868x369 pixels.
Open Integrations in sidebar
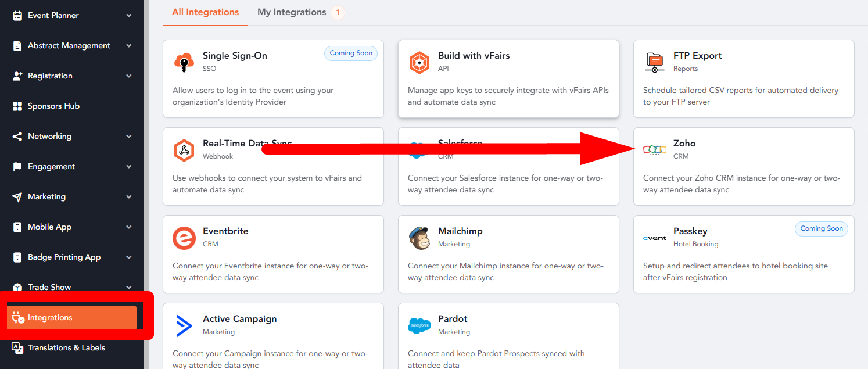[x=72, y=318]
